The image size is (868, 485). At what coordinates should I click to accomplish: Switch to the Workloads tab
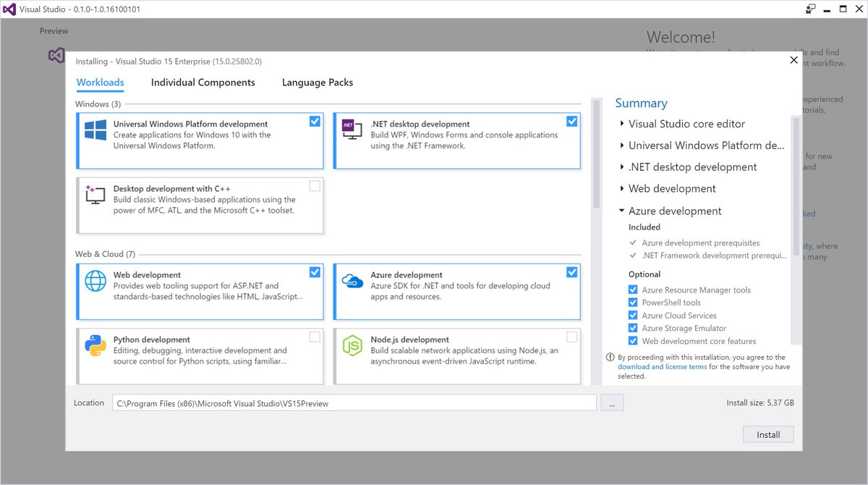101,83
